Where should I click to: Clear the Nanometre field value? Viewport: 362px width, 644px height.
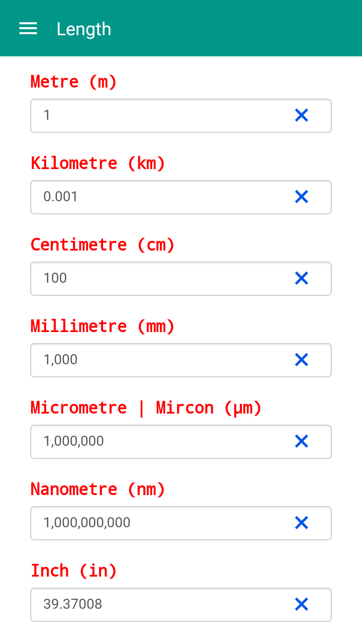coord(301,523)
